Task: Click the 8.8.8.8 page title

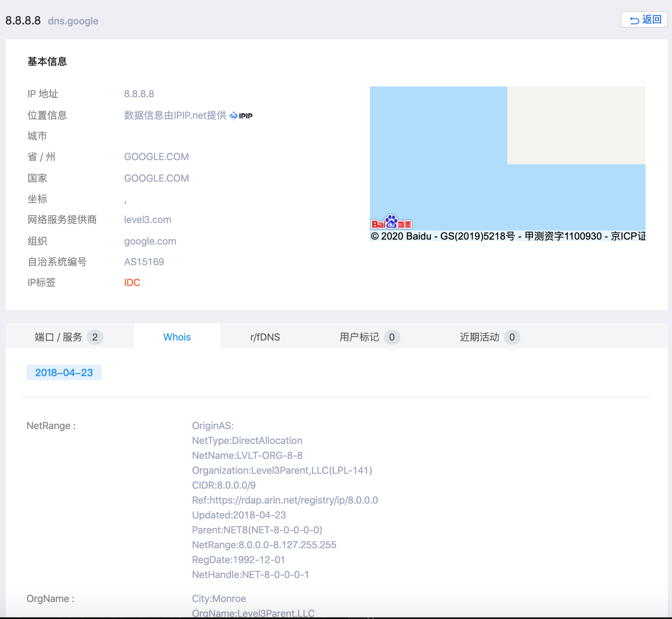Action: (23, 21)
